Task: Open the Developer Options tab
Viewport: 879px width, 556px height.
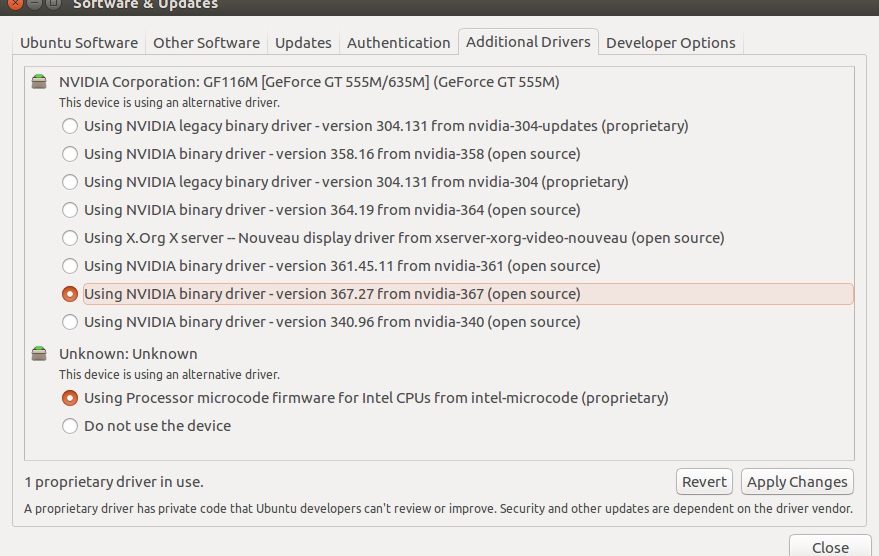Action: point(670,43)
